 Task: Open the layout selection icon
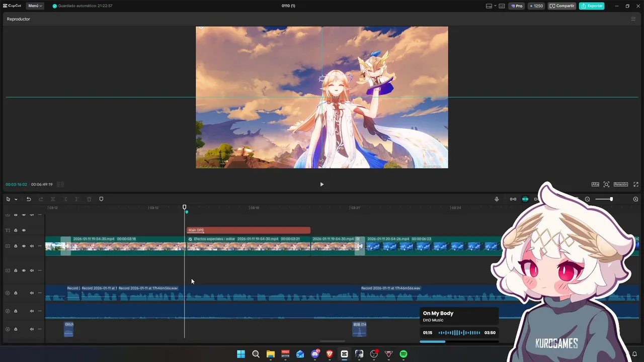coord(489,6)
